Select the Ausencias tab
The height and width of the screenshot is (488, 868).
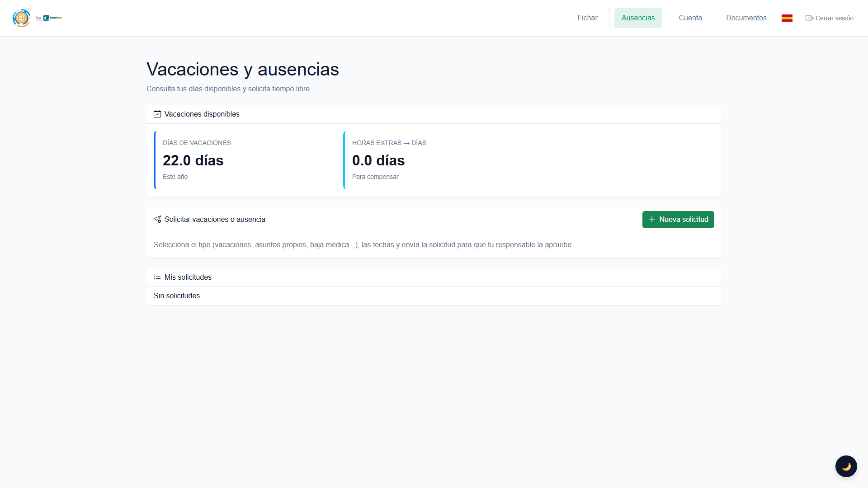[x=638, y=18]
